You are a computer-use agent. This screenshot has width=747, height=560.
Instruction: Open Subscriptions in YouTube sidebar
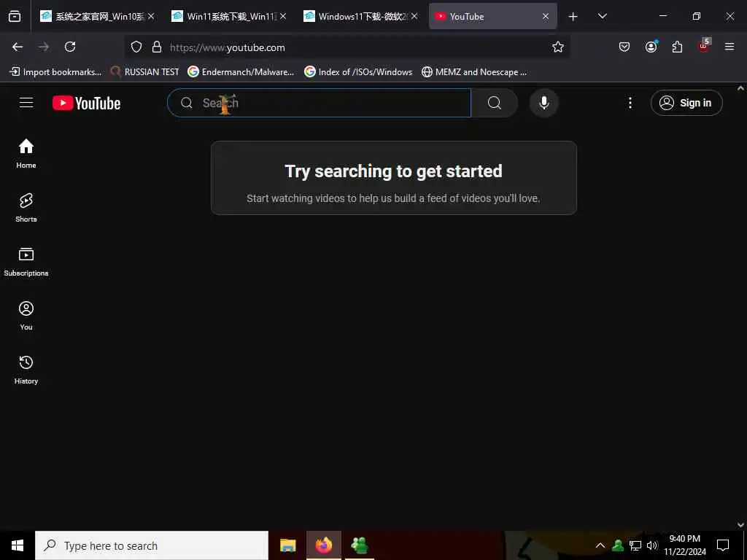coord(26,262)
